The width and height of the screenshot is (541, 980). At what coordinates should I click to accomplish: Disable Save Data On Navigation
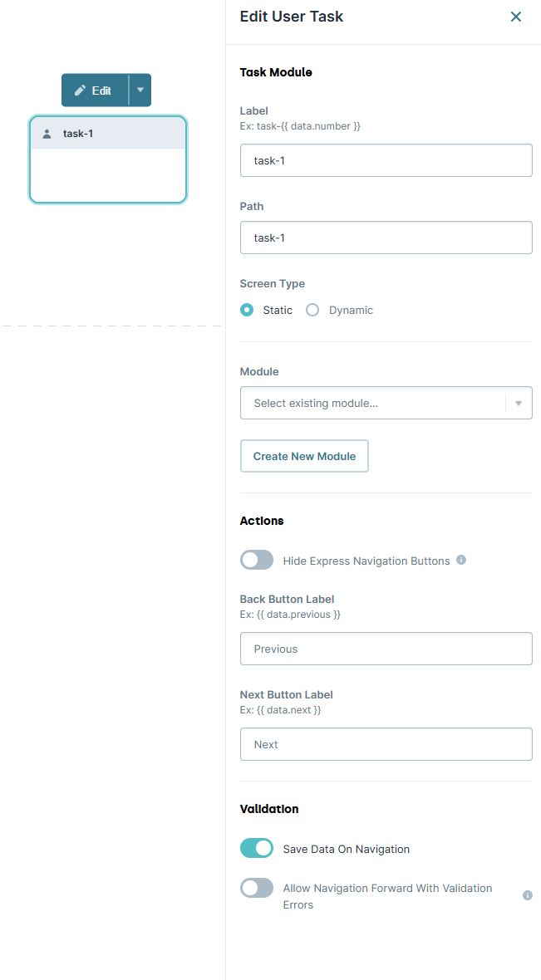coord(256,848)
